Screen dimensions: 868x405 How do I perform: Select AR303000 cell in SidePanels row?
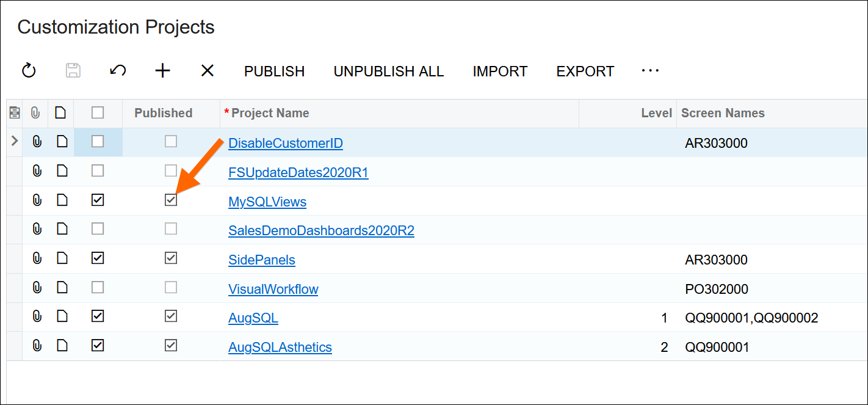(717, 260)
